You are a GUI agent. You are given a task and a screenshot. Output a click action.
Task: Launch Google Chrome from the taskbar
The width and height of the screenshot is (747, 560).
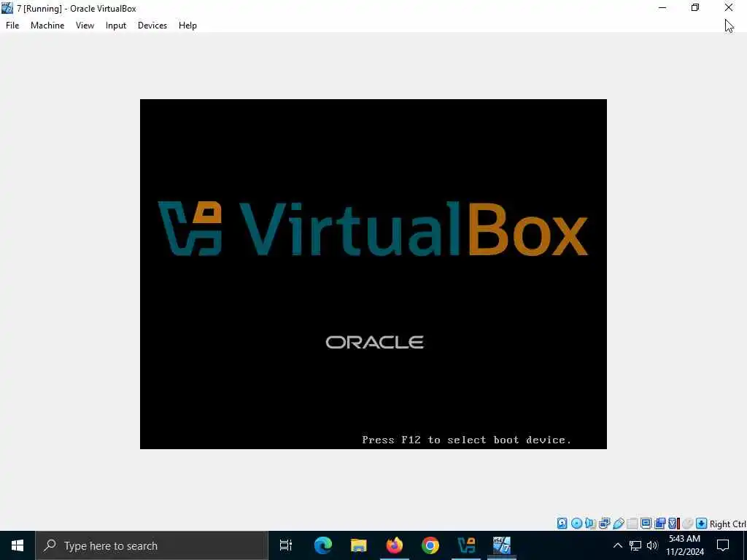pos(430,545)
